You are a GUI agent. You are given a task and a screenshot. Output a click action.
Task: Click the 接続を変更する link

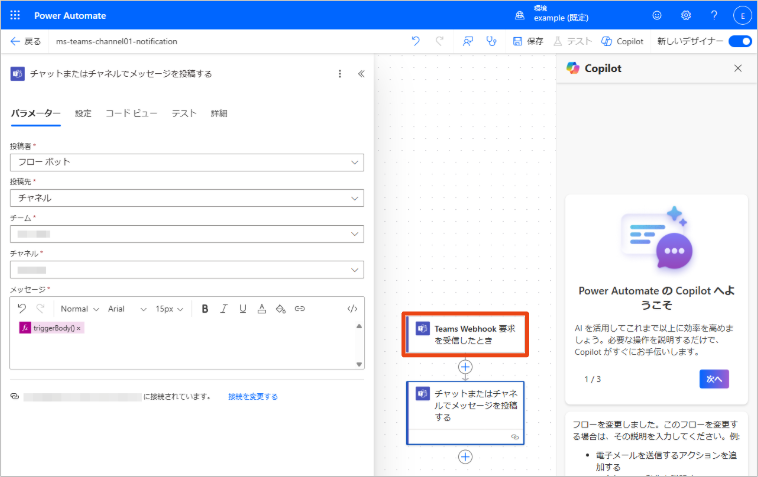pyautogui.click(x=253, y=397)
